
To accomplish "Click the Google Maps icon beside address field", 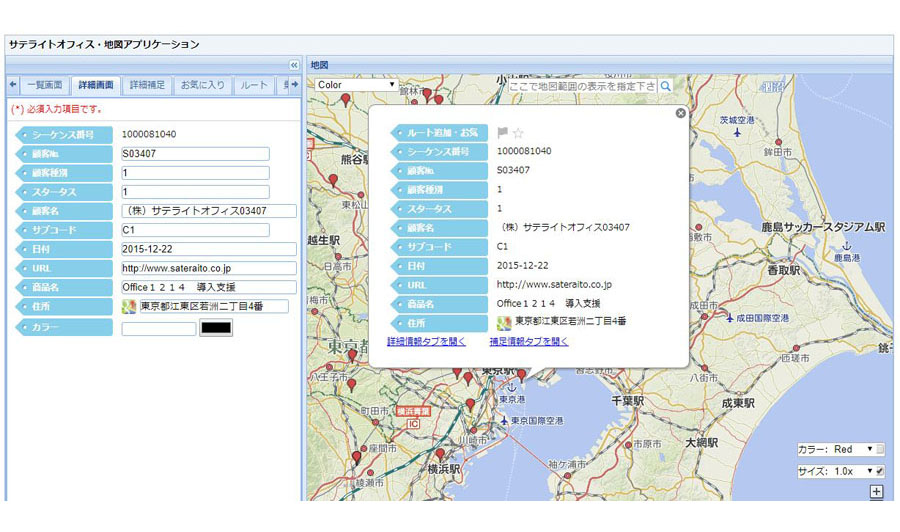I will pos(129,306).
